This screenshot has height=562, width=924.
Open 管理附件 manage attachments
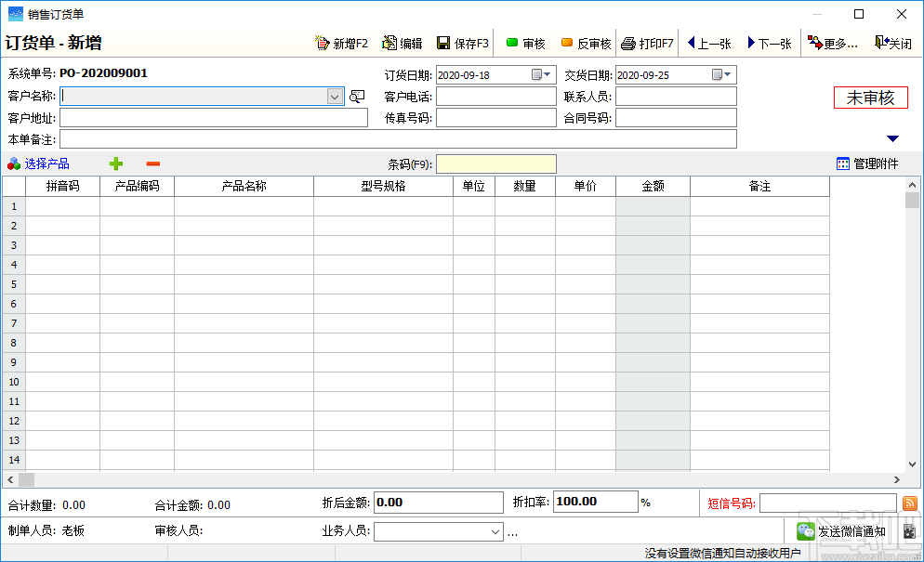point(867,163)
